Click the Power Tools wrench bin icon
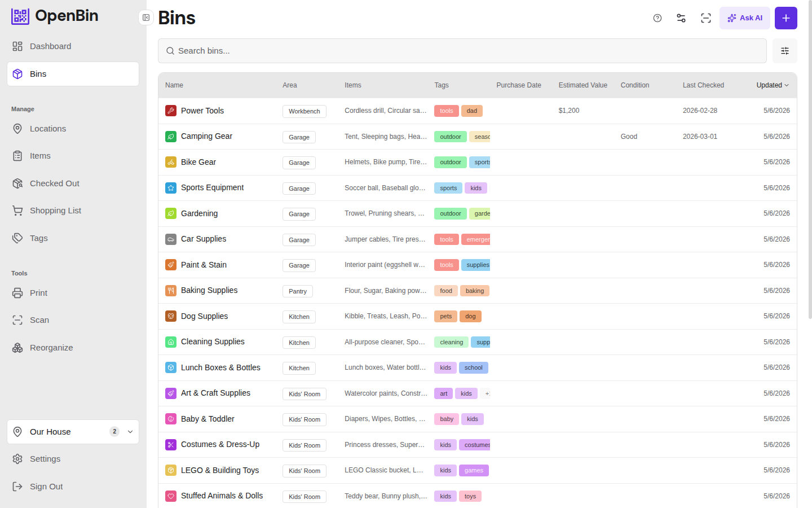Screen dimensions: 812x508 [171, 111]
